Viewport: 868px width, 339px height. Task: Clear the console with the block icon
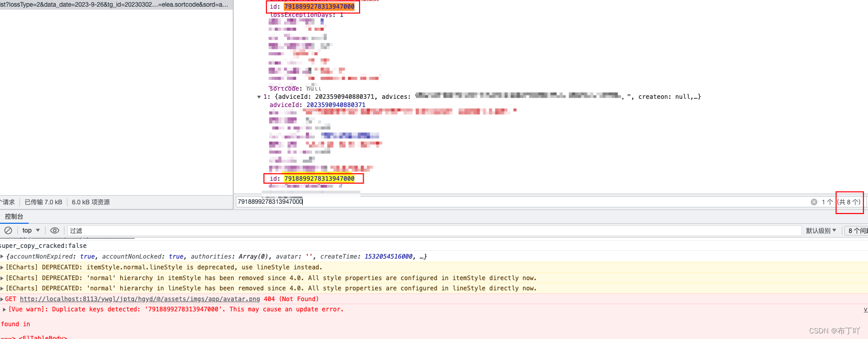coord(8,230)
